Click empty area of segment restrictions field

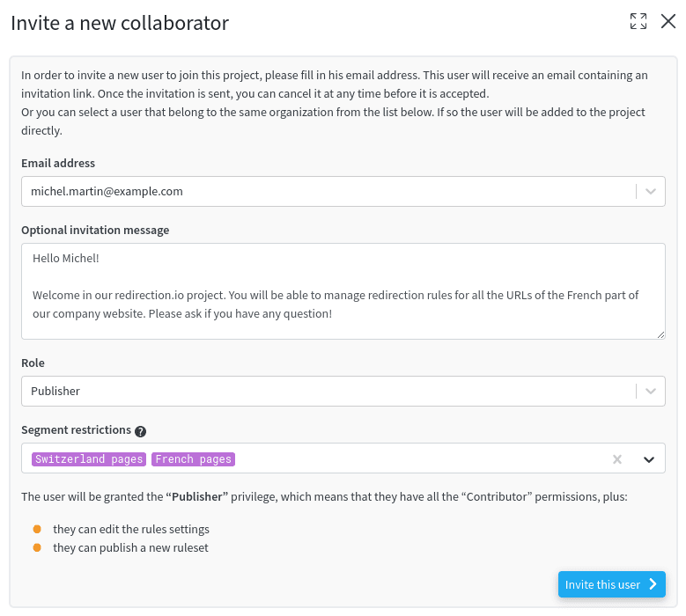point(420,458)
